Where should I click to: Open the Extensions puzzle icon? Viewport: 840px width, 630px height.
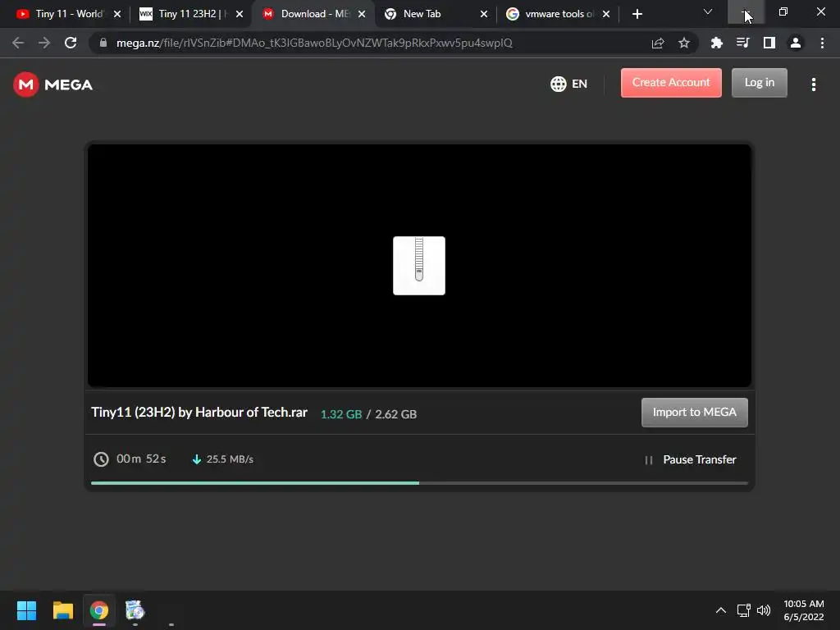click(x=716, y=43)
